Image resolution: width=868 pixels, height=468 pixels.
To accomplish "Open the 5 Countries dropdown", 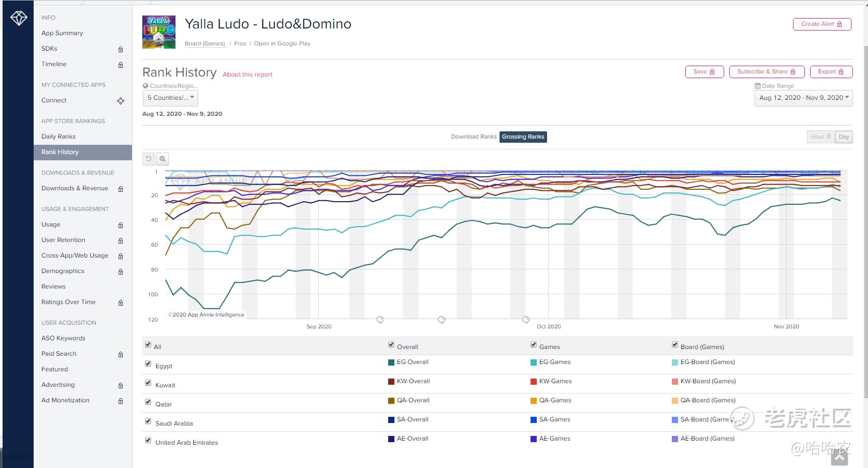I will pos(170,98).
